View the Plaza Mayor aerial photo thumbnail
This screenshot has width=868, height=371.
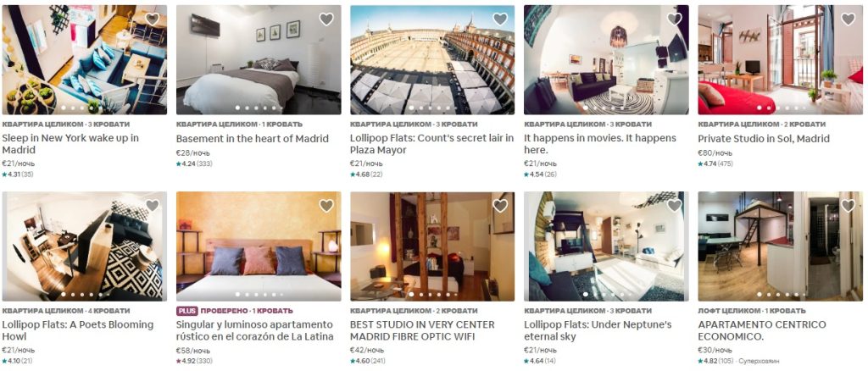(x=432, y=59)
